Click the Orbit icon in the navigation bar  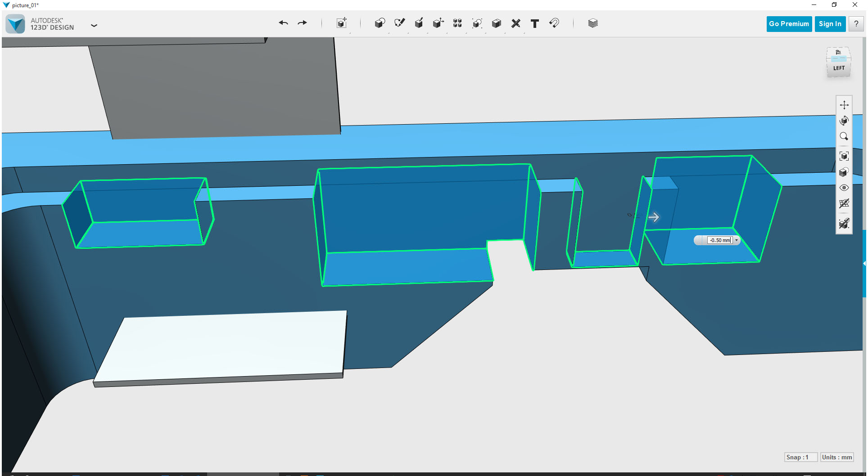[845, 120]
